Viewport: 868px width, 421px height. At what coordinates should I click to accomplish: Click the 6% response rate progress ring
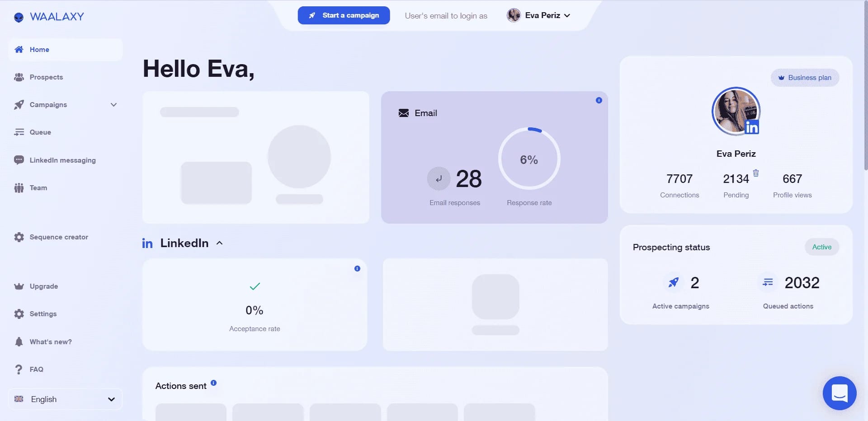pos(529,159)
